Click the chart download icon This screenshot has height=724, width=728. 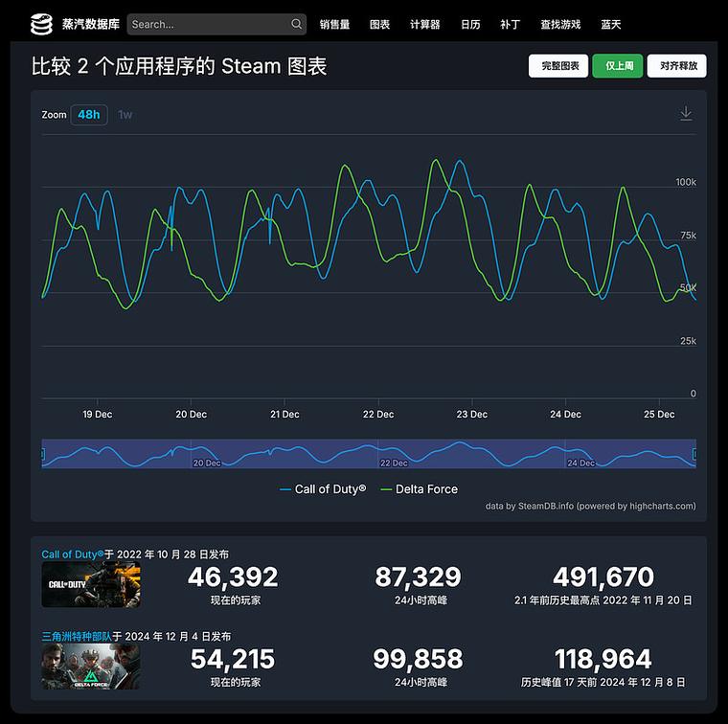tap(686, 113)
